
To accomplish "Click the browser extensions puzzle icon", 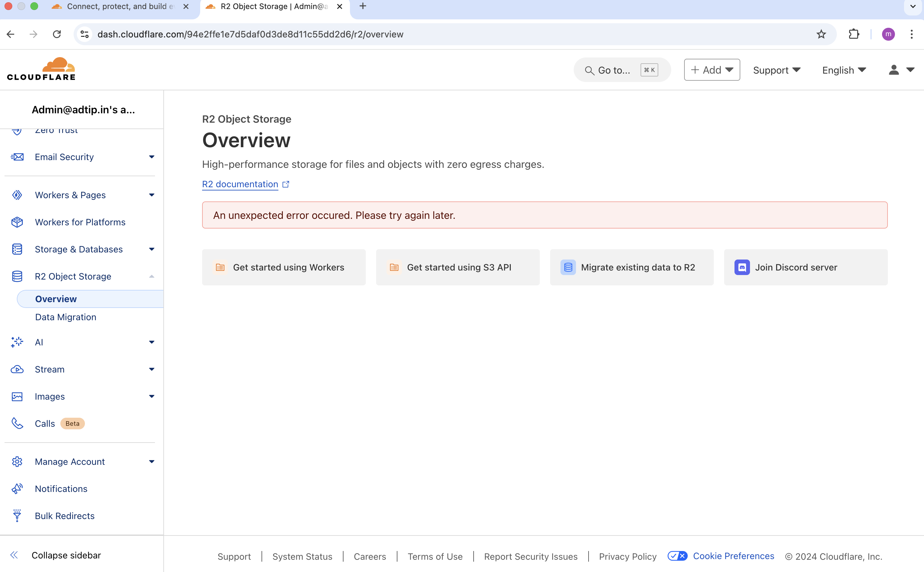I will point(854,34).
